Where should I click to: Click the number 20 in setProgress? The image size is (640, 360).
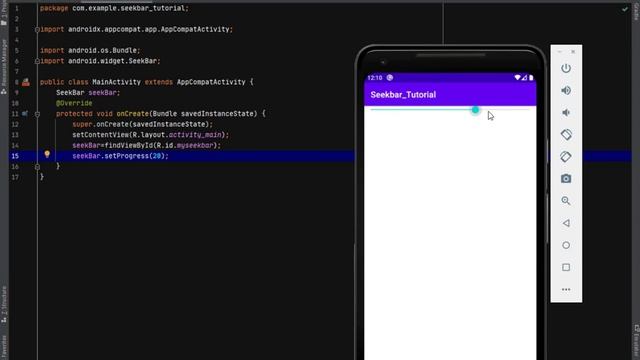pyautogui.click(x=157, y=156)
